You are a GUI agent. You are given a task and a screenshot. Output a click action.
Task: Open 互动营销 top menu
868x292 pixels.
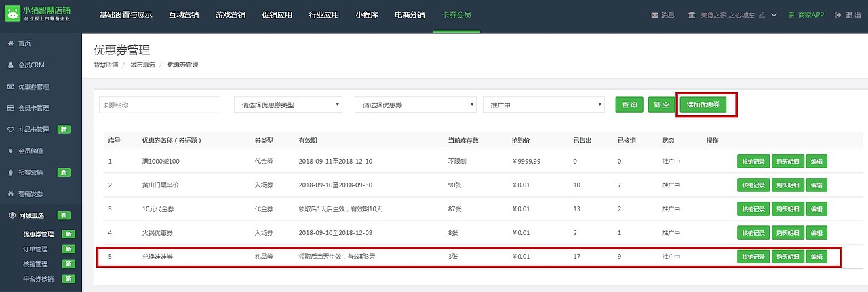pos(182,15)
